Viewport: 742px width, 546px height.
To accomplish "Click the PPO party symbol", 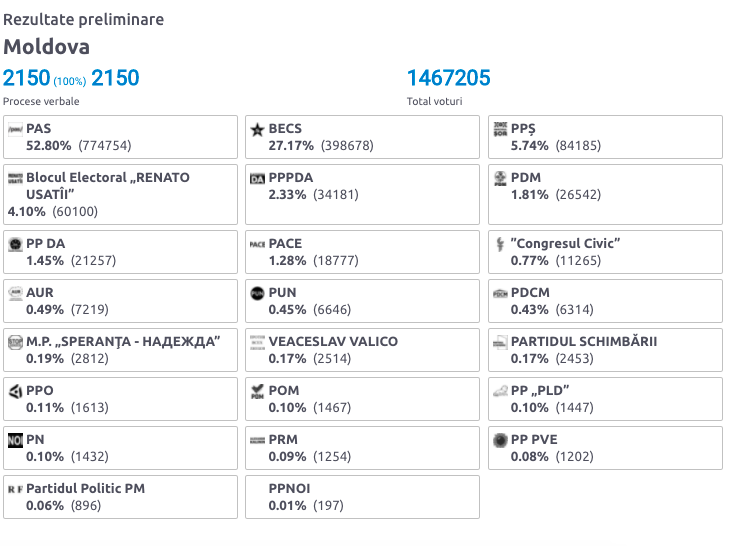I will coord(15,391).
